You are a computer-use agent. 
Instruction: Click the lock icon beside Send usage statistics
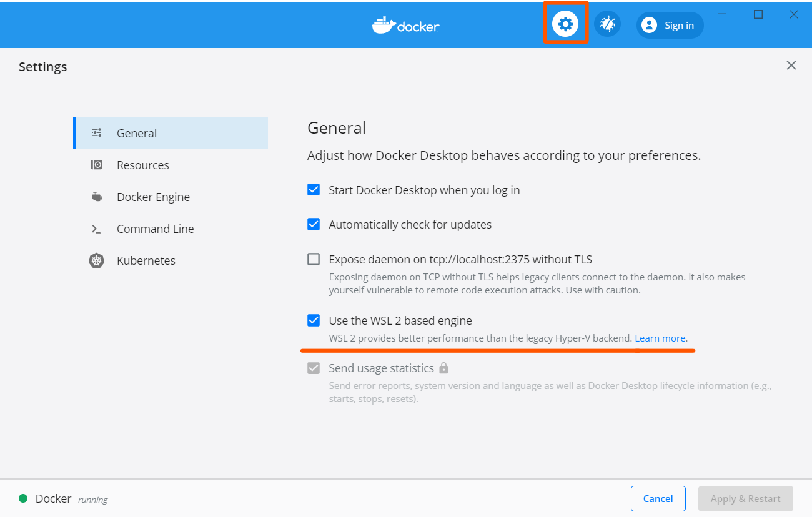[x=443, y=368]
